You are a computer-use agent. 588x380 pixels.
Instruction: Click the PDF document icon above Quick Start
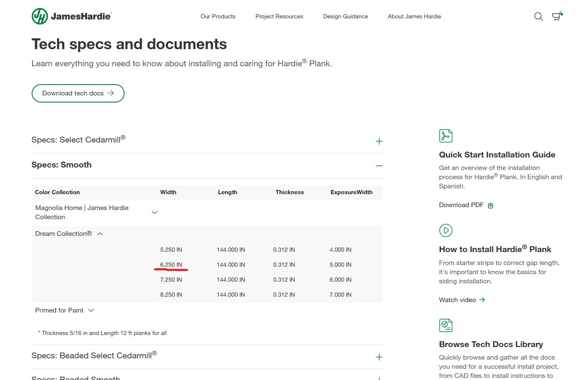coord(445,136)
